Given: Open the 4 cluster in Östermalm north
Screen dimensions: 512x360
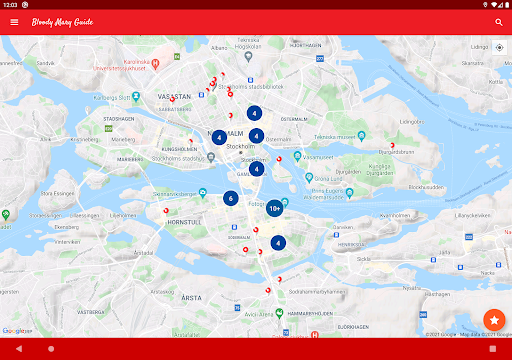Looking at the screenshot, I should [x=254, y=113].
